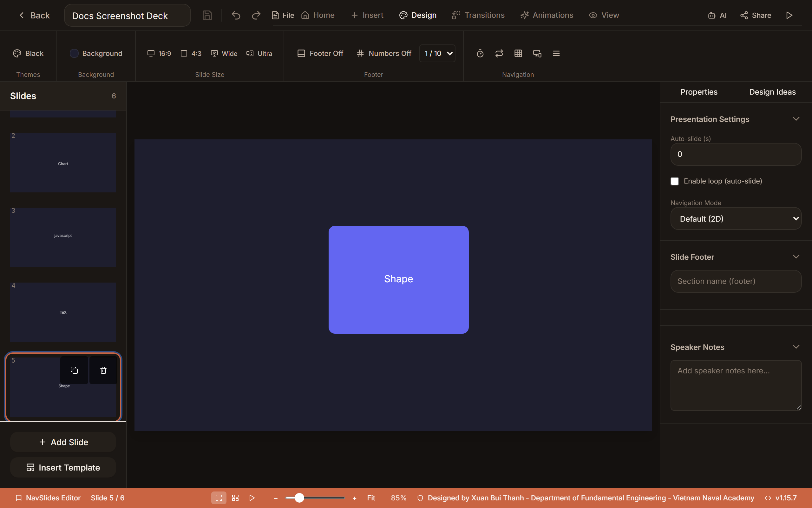Select the Ultra slide size
This screenshot has height=508, width=812.
pos(259,53)
